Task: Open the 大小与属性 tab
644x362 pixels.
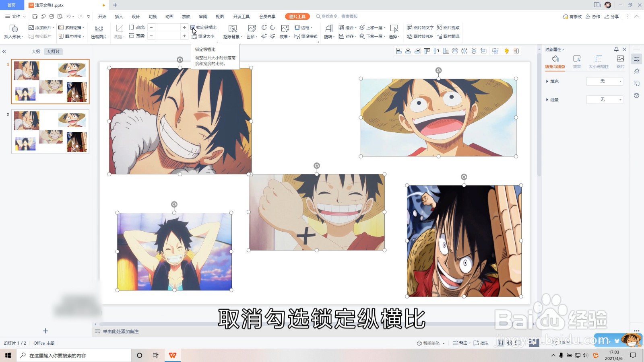Action: click(x=599, y=62)
